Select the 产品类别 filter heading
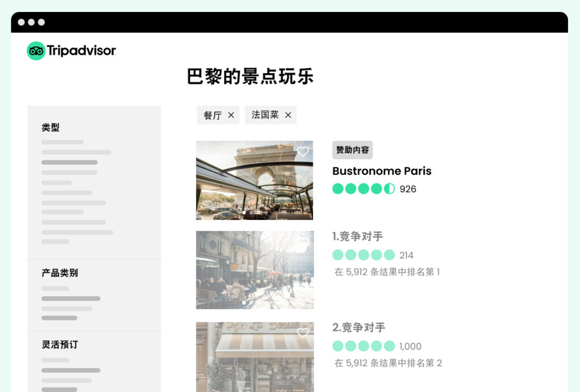The height and width of the screenshot is (392, 580). click(59, 273)
